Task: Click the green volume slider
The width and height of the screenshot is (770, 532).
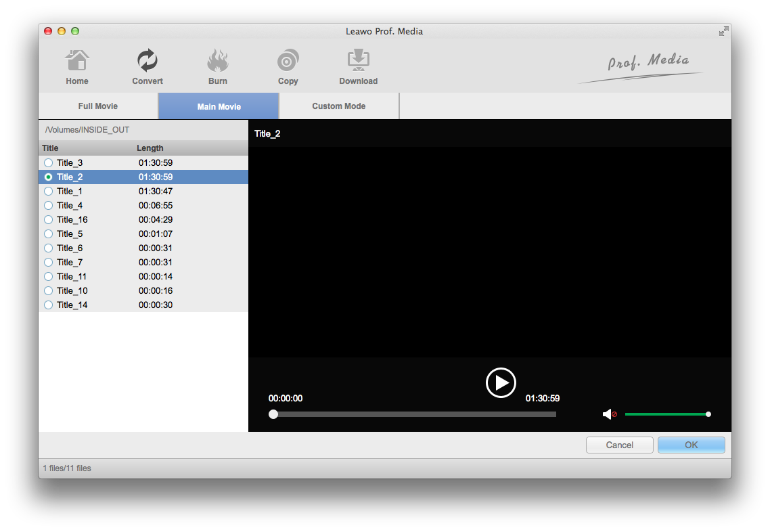Action: (x=666, y=414)
